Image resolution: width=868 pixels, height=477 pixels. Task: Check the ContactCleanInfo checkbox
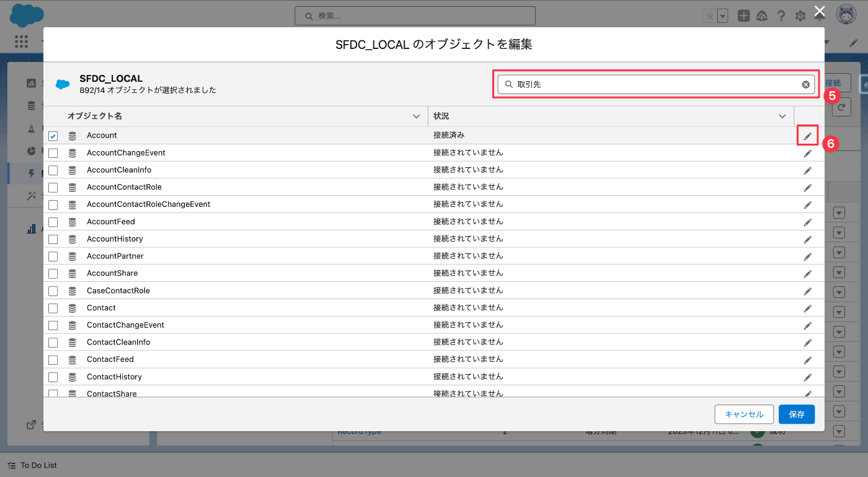(x=53, y=343)
